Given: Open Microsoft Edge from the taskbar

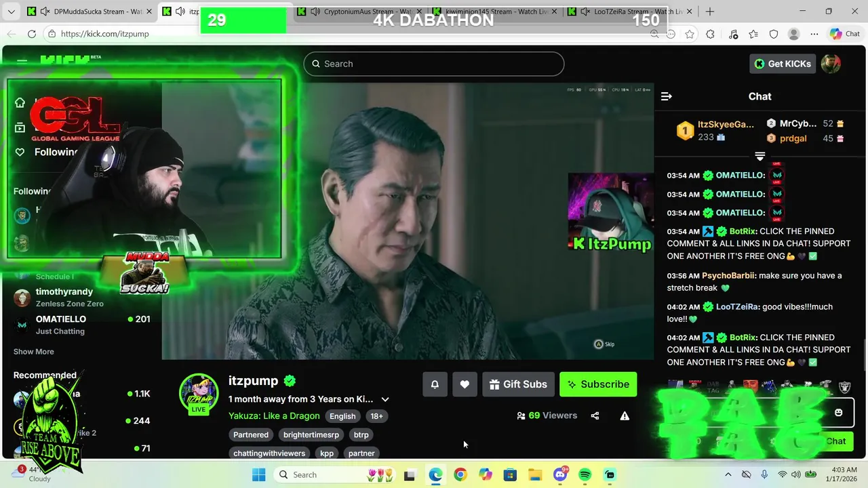Looking at the screenshot, I should [435, 475].
